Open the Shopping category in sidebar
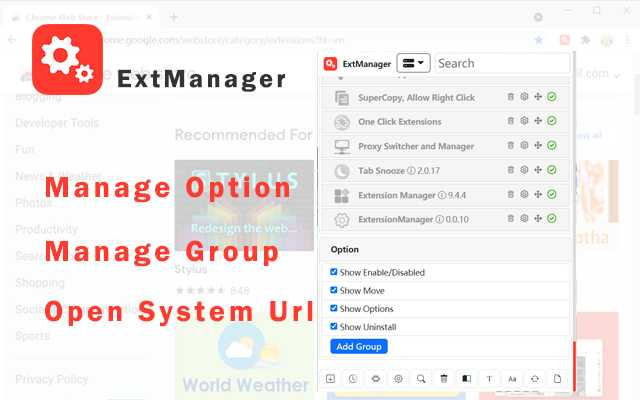The width and height of the screenshot is (640, 400). click(40, 282)
